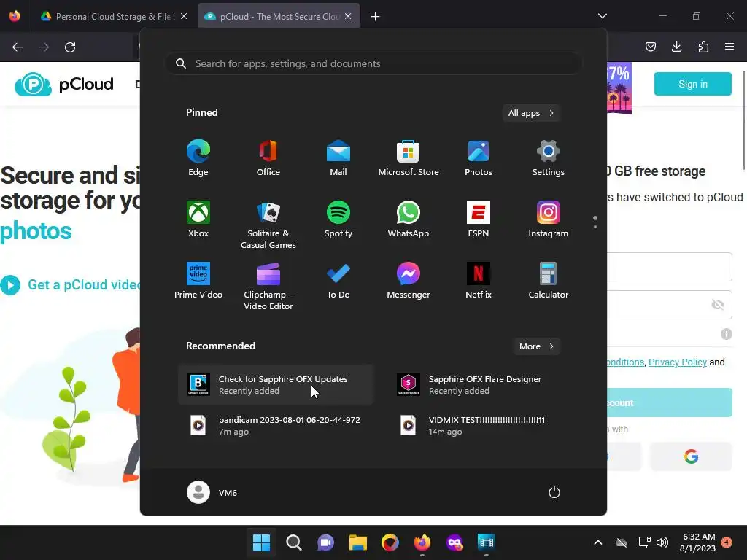The image size is (747, 560).
Task: Click the password info icon
Action: pos(726,334)
